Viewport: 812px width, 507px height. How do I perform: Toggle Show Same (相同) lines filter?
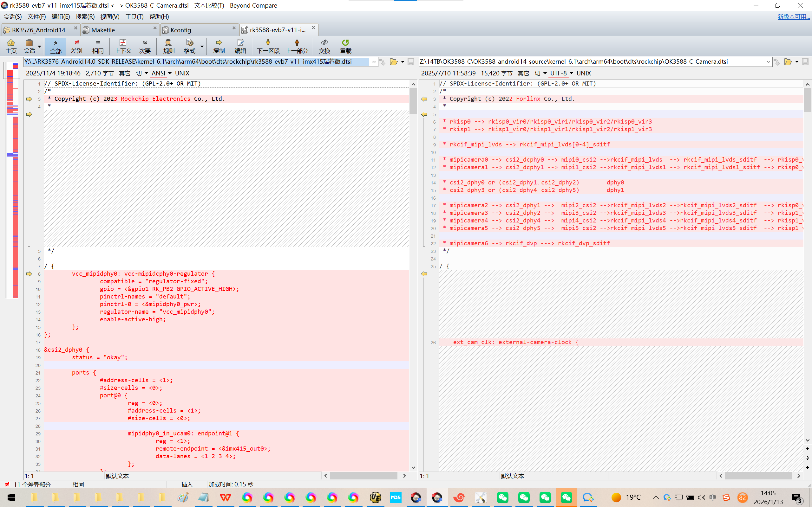pos(98,46)
